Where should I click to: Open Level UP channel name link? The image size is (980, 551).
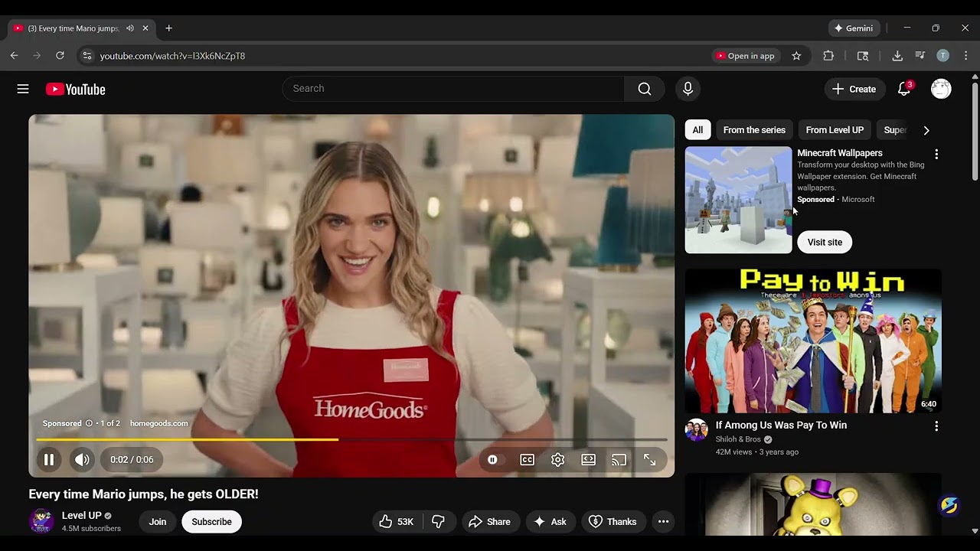[x=82, y=516]
